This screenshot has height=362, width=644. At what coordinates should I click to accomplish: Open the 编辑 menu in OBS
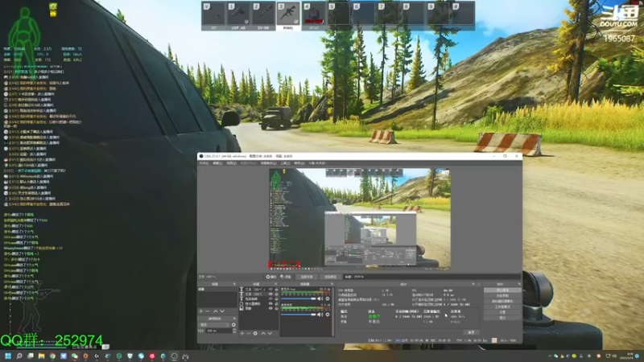(217, 163)
